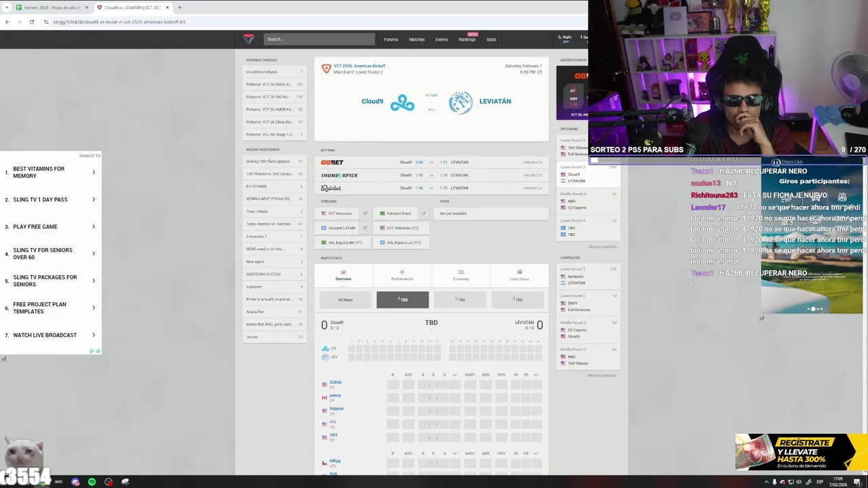Open the Forums nav item
The height and width of the screenshot is (488, 868).
click(391, 39)
